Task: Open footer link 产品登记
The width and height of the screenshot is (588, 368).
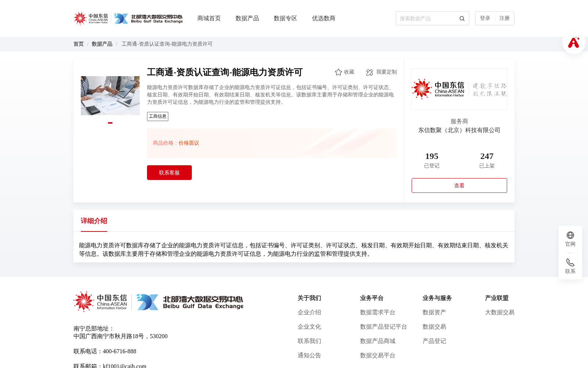Action: [x=434, y=341]
